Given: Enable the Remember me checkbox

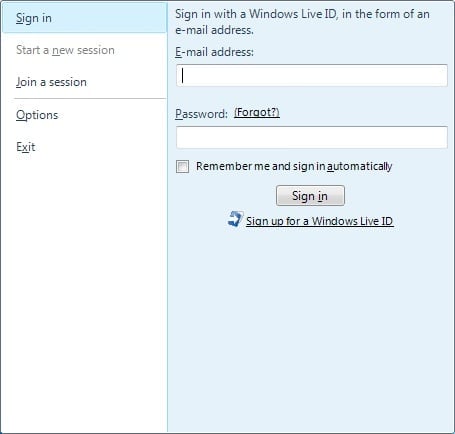Looking at the screenshot, I should tap(182, 166).
